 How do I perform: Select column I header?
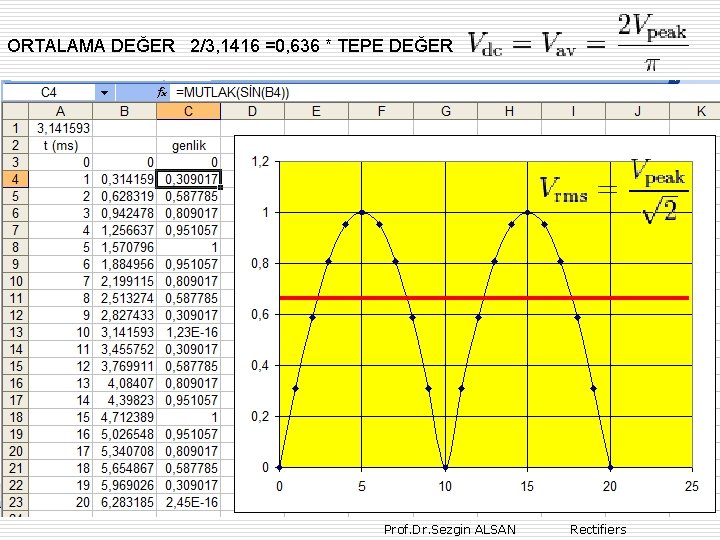pyautogui.click(x=573, y=111)
